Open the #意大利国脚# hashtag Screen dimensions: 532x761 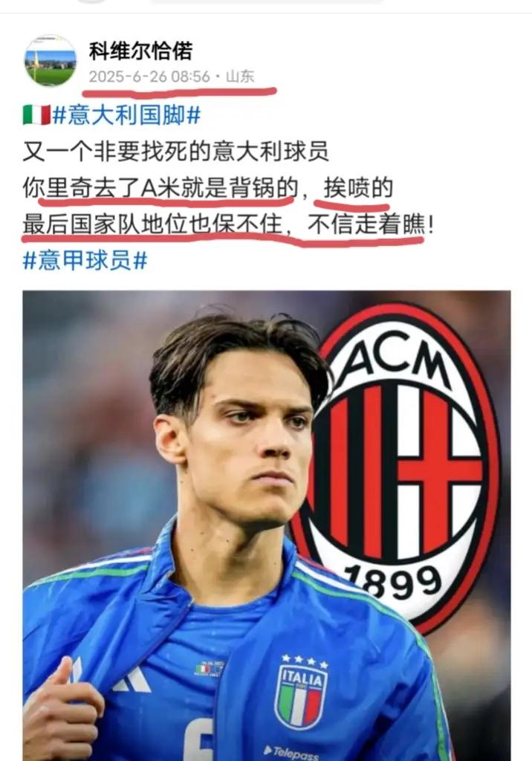coord(126,115)
